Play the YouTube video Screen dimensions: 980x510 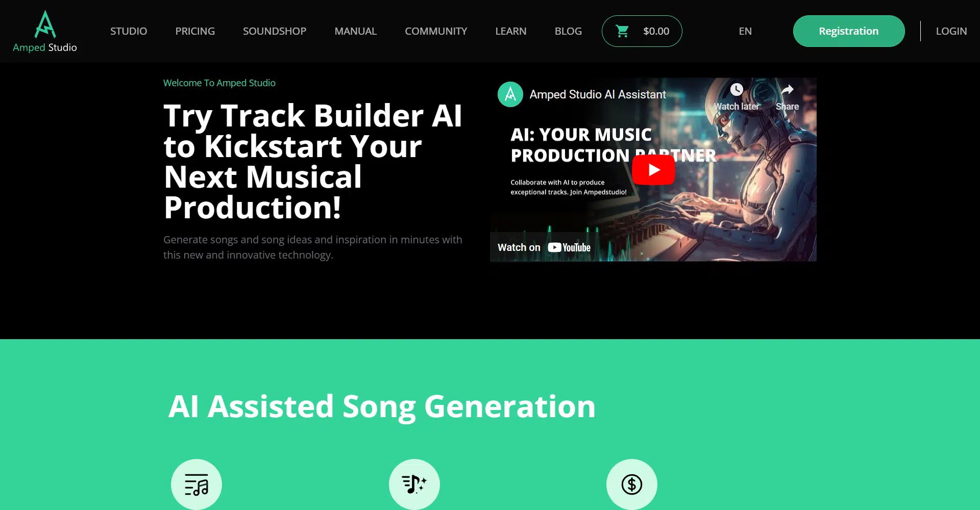coord(653,170)
